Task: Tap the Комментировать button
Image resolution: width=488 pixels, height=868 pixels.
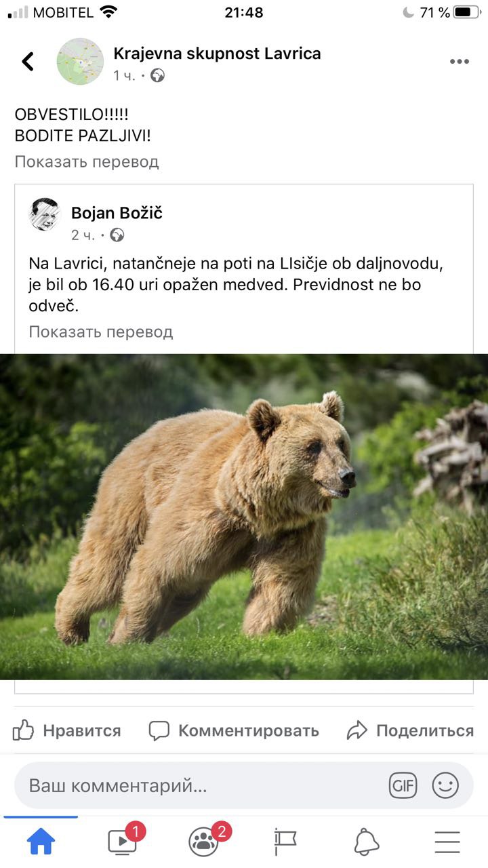Action: [234, 730]
